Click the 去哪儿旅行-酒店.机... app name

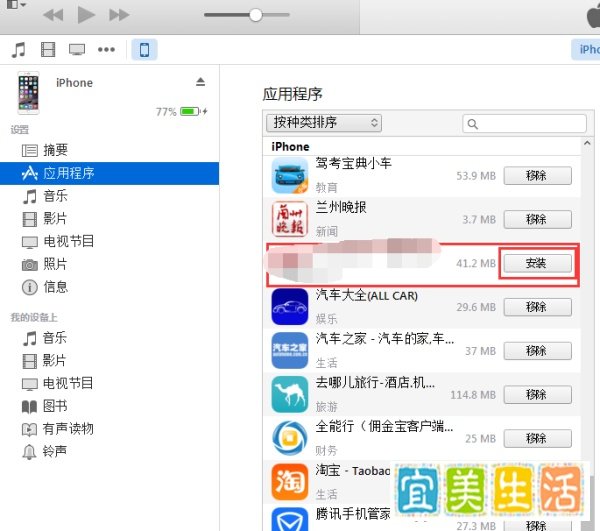point(375,383)
